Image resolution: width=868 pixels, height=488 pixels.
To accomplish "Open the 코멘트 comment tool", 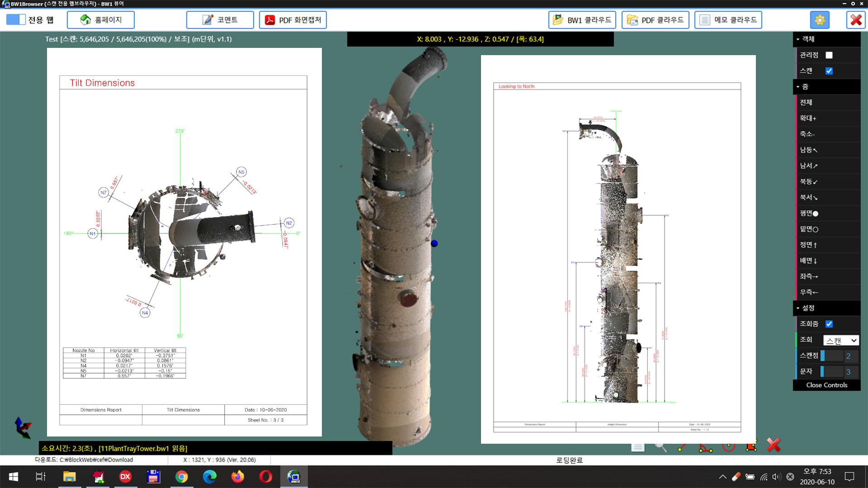I will 220,20.
